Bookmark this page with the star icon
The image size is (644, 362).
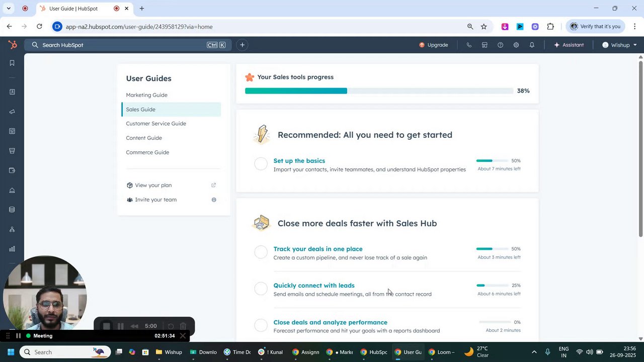(x=484, y=27)
